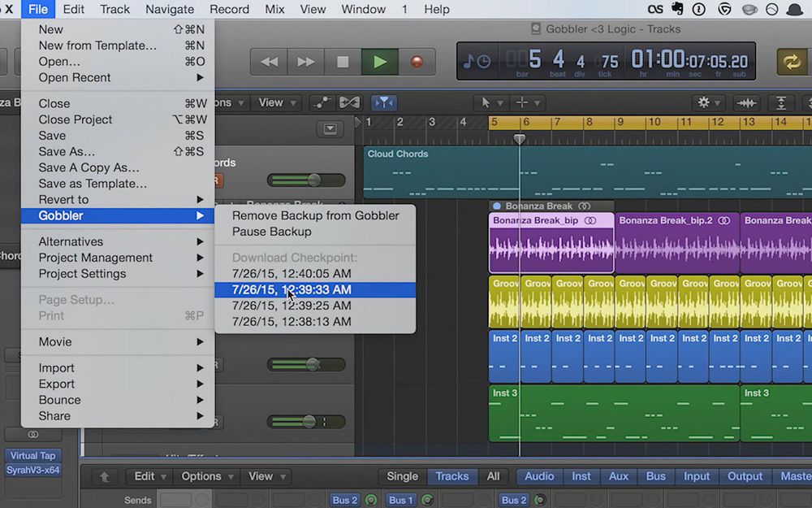Click the teacup icon in the menu bar
The height and width of the screenshot is (508, 812).
[x=749, y=9]
